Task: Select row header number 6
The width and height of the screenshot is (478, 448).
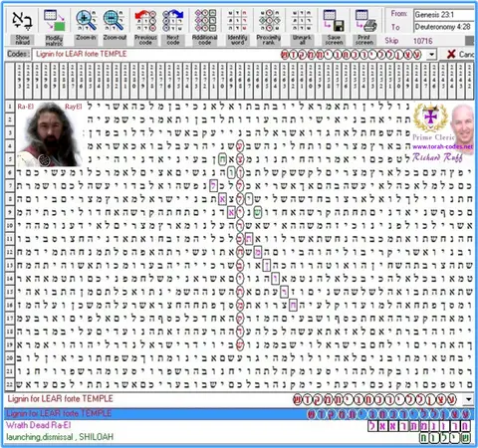Action: [10, 172]
